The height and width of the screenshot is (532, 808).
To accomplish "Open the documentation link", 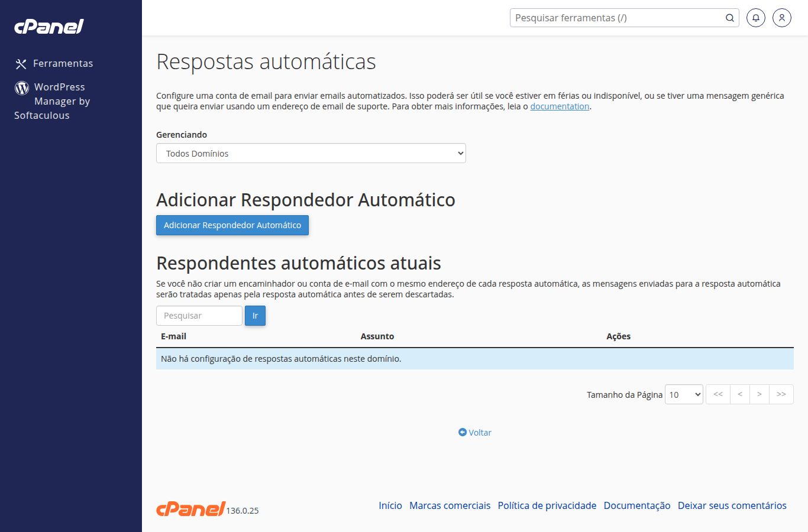I will click(560, 106).
